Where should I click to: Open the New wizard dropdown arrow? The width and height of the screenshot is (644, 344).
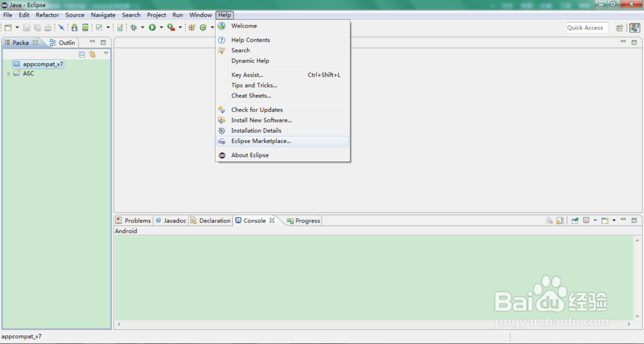click(x=17, y=28)
